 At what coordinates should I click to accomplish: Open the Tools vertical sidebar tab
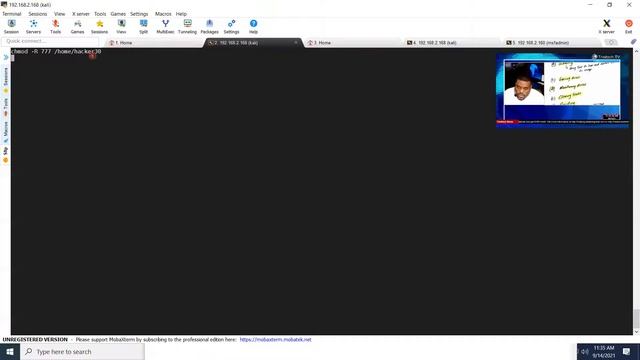pyautogui.click(x=6, y=107)
